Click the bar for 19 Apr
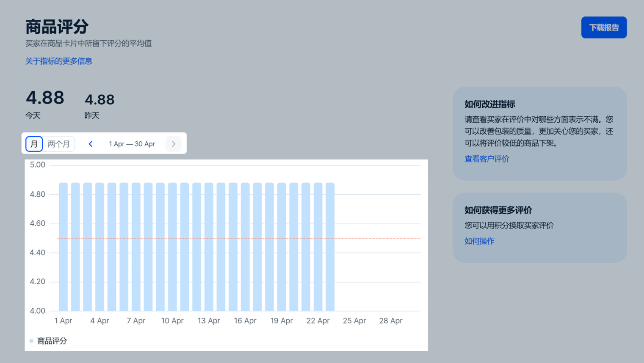The height and width of the screenshot is (363, 644). point(282,247)
